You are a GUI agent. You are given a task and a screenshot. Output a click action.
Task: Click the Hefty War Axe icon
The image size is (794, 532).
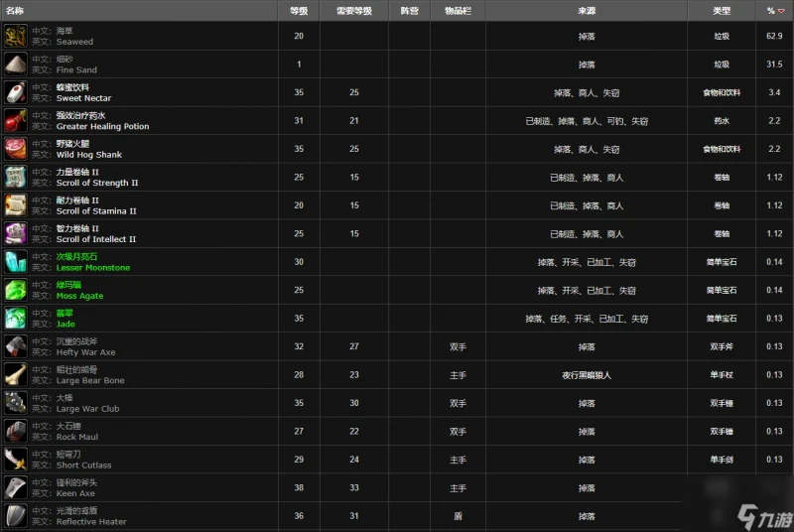tap(15, 346)
